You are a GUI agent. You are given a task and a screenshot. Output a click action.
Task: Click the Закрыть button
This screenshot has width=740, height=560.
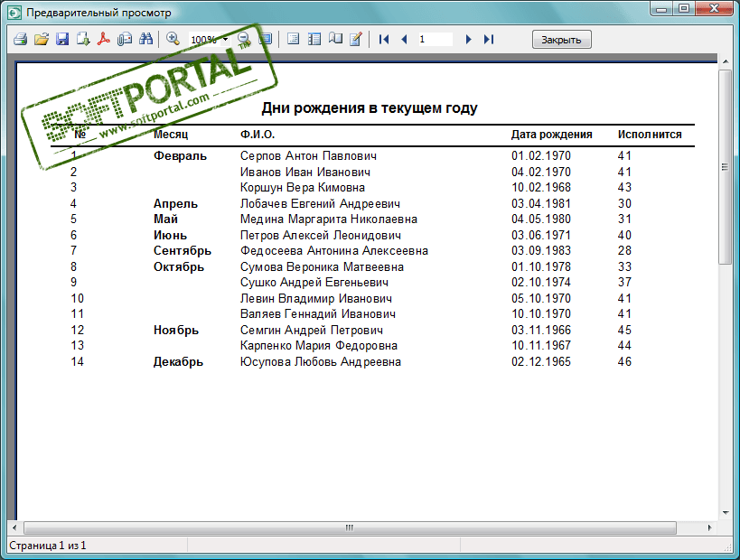pos(562,40)
